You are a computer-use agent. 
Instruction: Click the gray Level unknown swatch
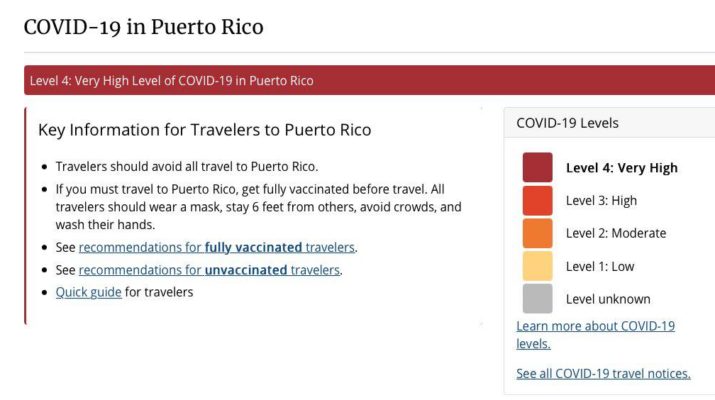[x=538, y=299]
